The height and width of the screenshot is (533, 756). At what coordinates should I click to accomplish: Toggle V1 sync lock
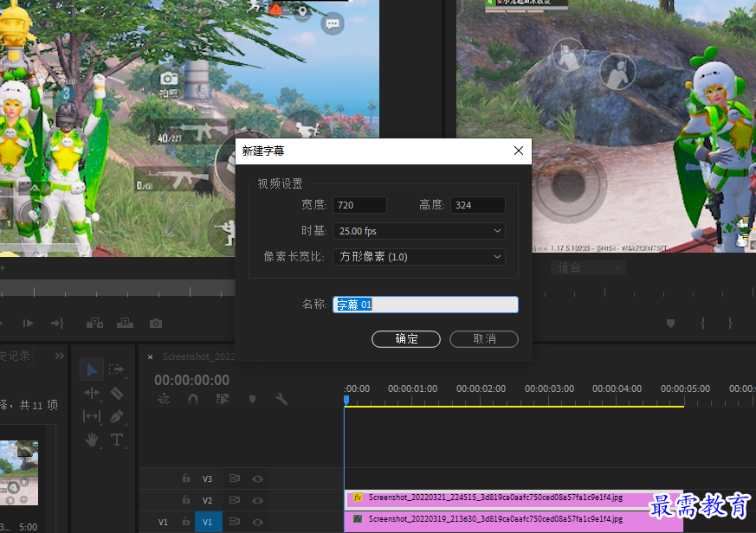235,522
